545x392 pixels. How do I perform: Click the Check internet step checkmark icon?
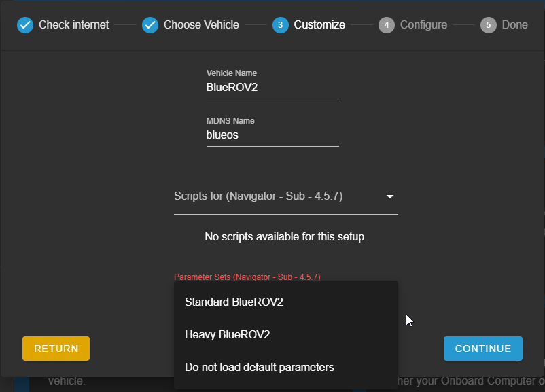click(25, 25)
